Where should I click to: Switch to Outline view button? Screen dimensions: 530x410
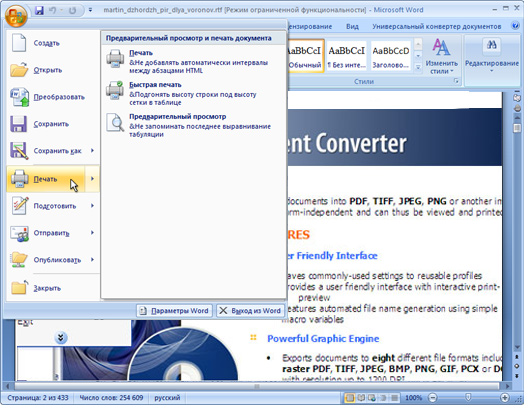(383, 398)
